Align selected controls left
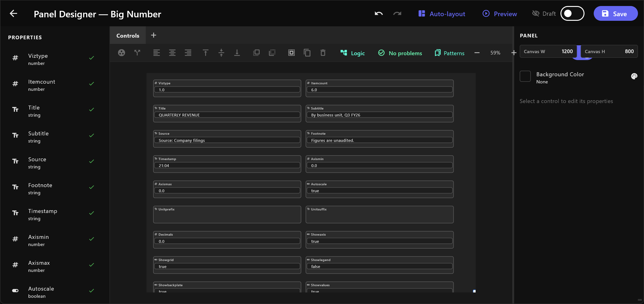The width and height of the screenshot is (644, 304). (157, 53)
